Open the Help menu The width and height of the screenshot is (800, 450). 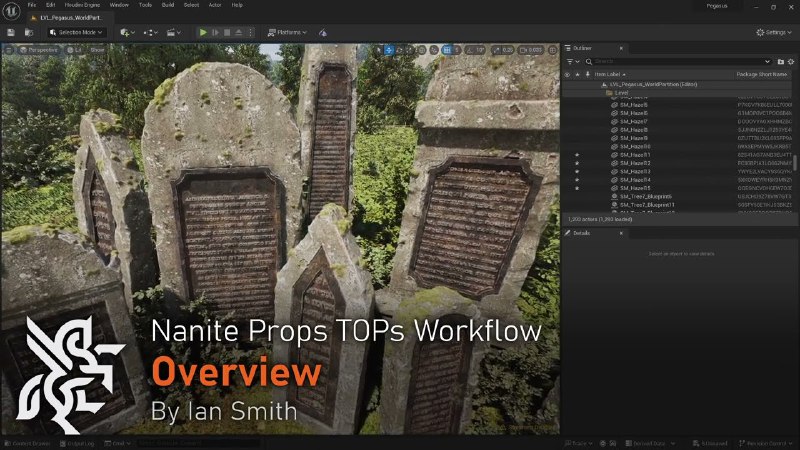(237, 5)
